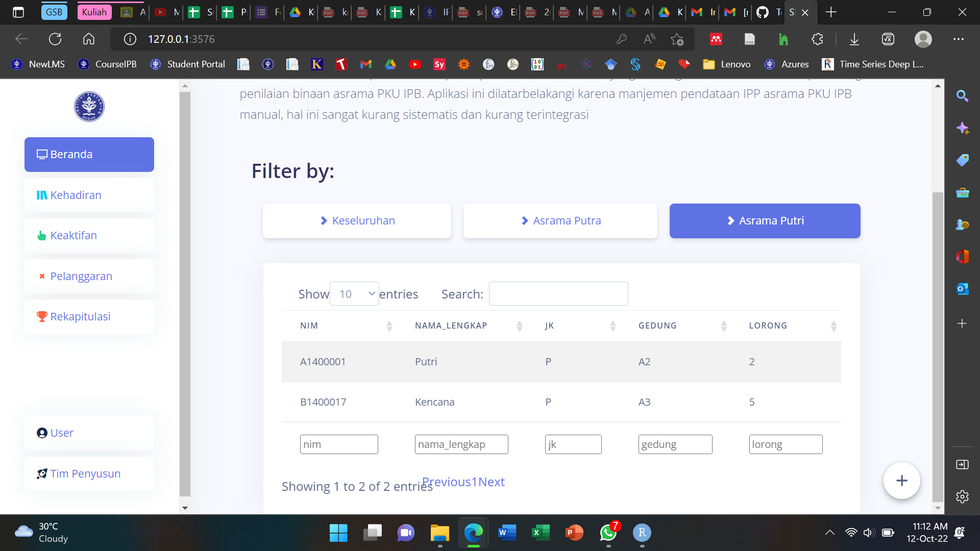Open WhatsApp from the taskbar

click(607, 533)
